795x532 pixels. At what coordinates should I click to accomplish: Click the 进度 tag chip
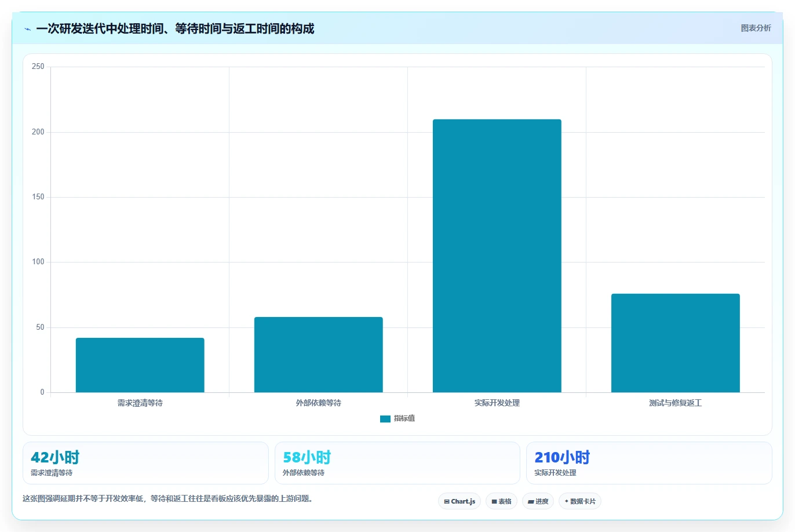tap(538, 501)
